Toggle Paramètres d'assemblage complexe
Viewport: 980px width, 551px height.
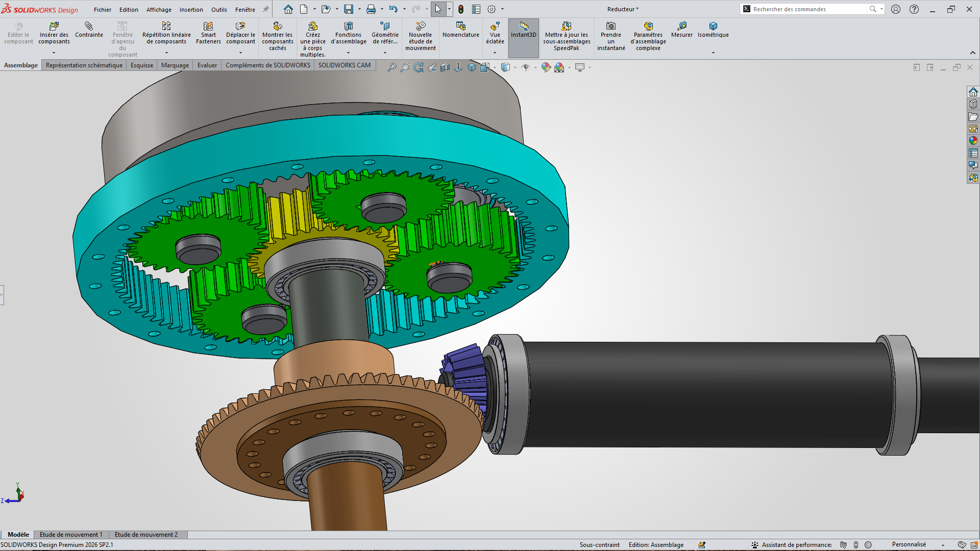coord(648,36)
